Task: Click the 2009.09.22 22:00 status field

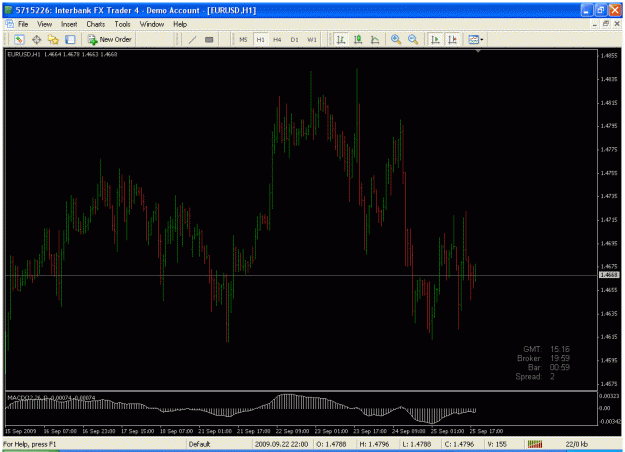Action: [281, 444]
